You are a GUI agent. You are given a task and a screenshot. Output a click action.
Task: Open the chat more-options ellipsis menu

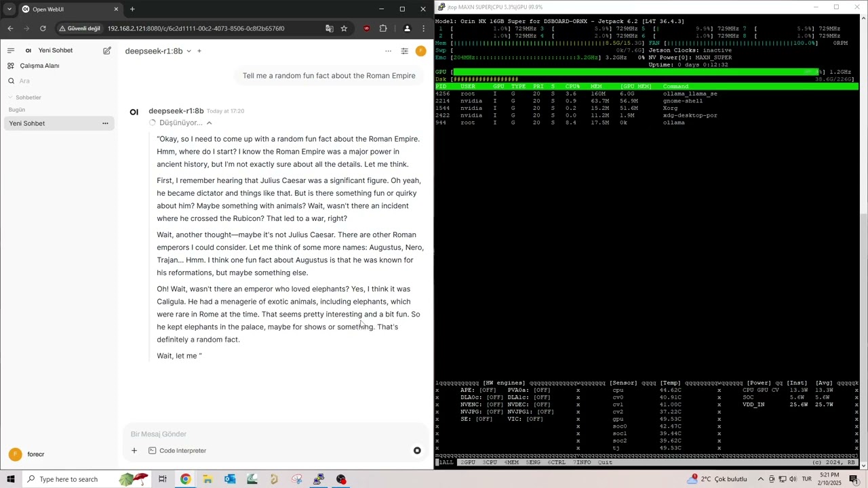[388, 51]
